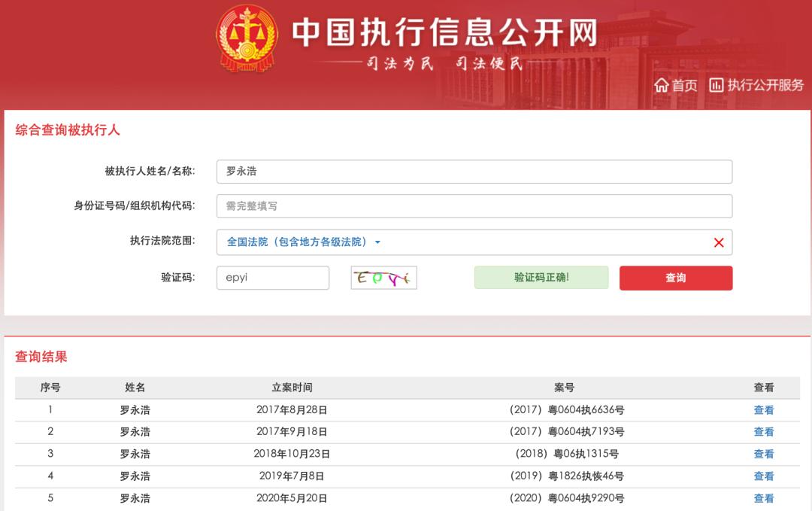Select case number (2019)粤1826执恢46号
812x511 pixels.
pos(567,476)
